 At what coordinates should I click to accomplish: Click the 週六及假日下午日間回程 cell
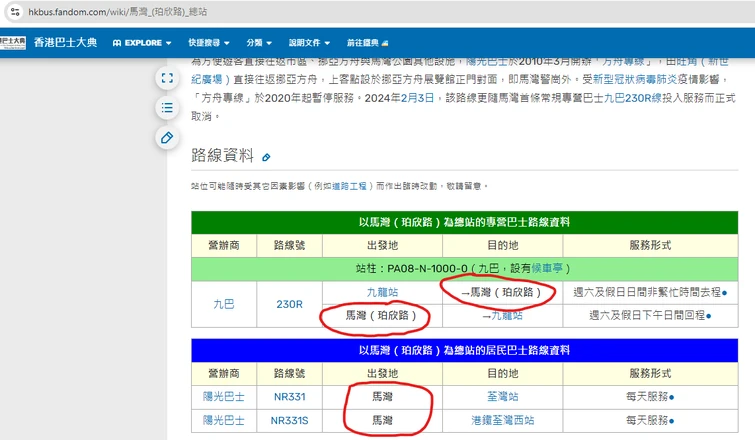650,315
